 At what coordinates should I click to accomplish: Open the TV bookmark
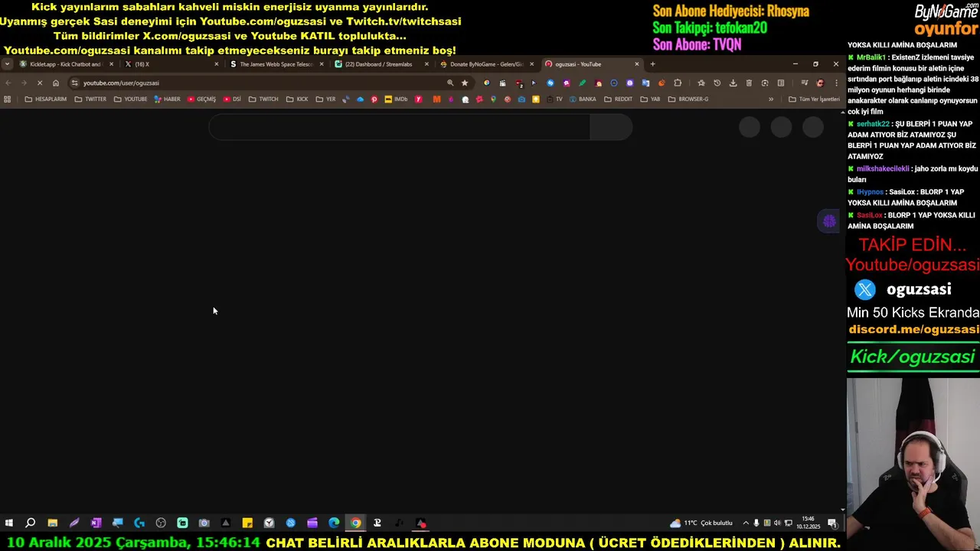(x=554, y=99)
